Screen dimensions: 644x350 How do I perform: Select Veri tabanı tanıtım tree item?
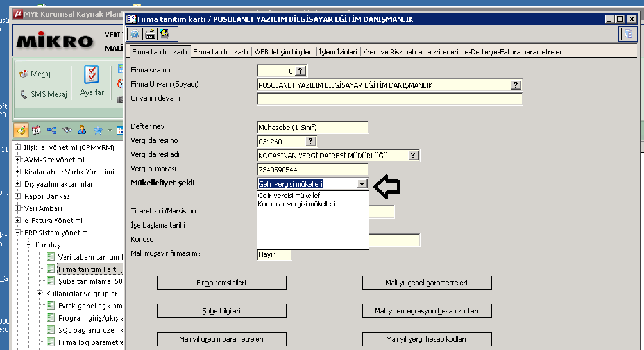coord(90,257)
